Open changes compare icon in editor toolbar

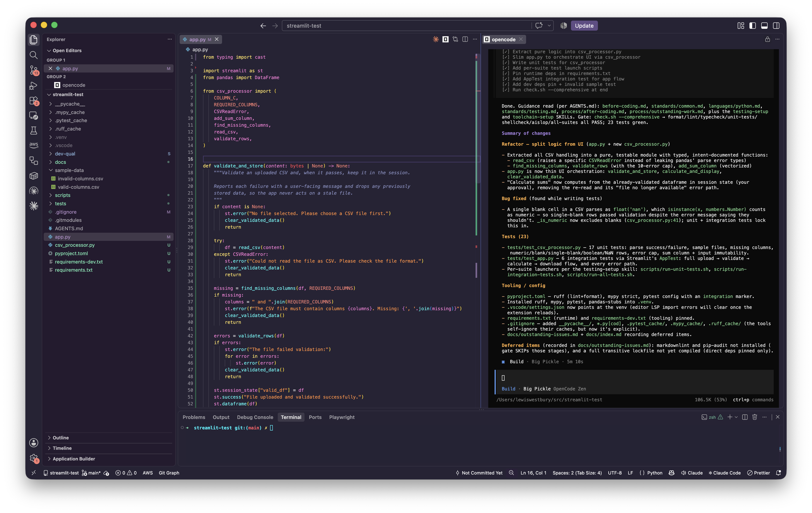pyautogui.click(x=455, y=39)
